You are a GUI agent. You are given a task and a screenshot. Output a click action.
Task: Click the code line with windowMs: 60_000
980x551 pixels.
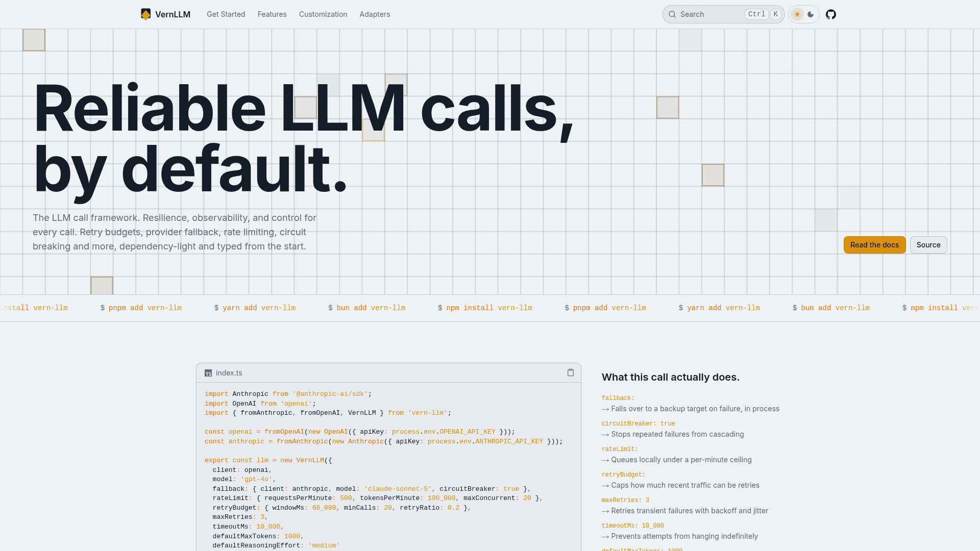coord(342,508)
